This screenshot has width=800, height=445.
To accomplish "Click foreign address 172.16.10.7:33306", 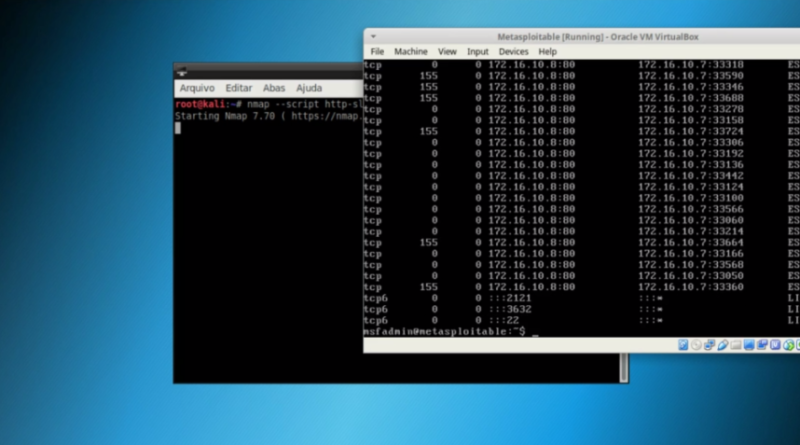I will click(x=691, y=143).
